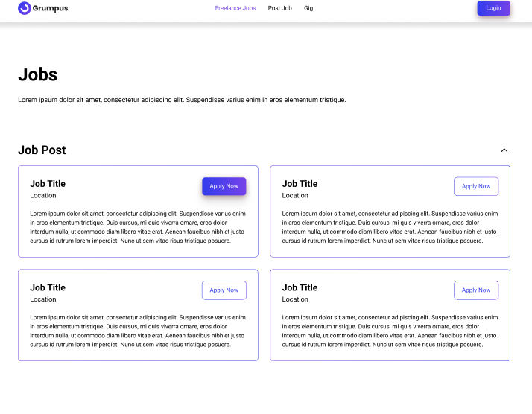Viewport: 532px width, 414px height.
Task: Click the intro paragraph under Jobs
Action: pyautogui.click(x=182, y=100)
